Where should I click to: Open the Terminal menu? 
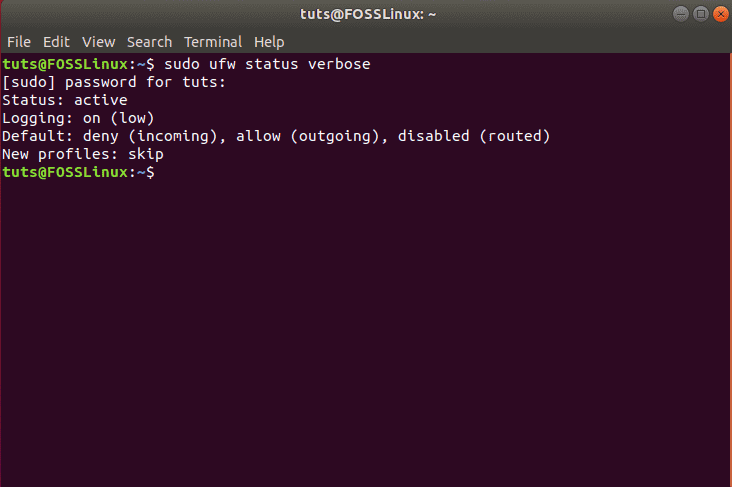(213, 42)
